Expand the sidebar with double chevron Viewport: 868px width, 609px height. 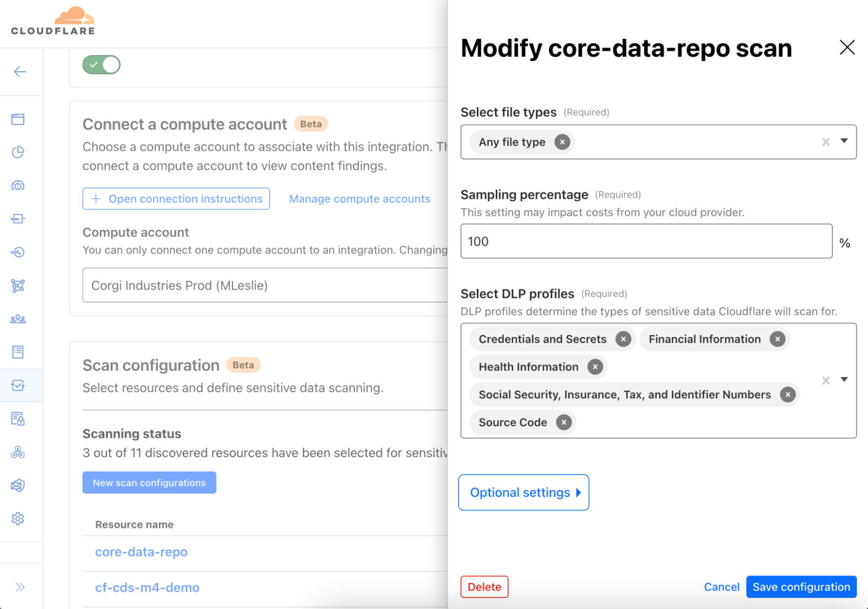pos(20,587)
